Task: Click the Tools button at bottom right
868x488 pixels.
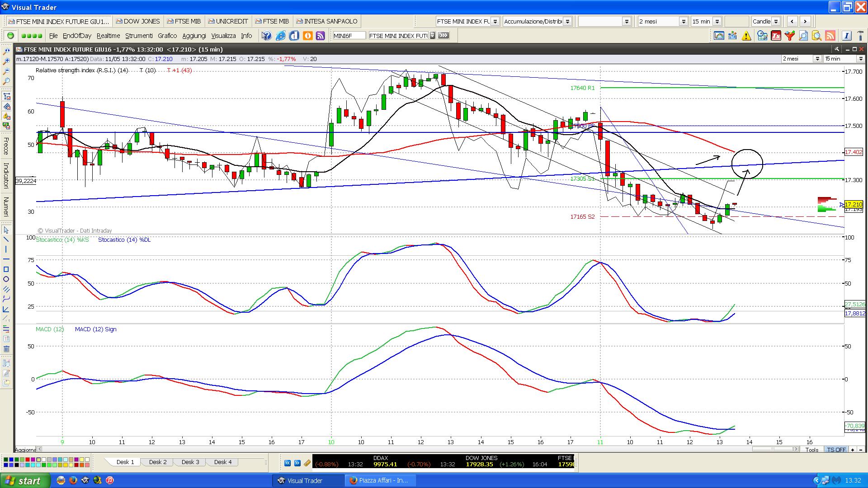Action: [812, 450]
